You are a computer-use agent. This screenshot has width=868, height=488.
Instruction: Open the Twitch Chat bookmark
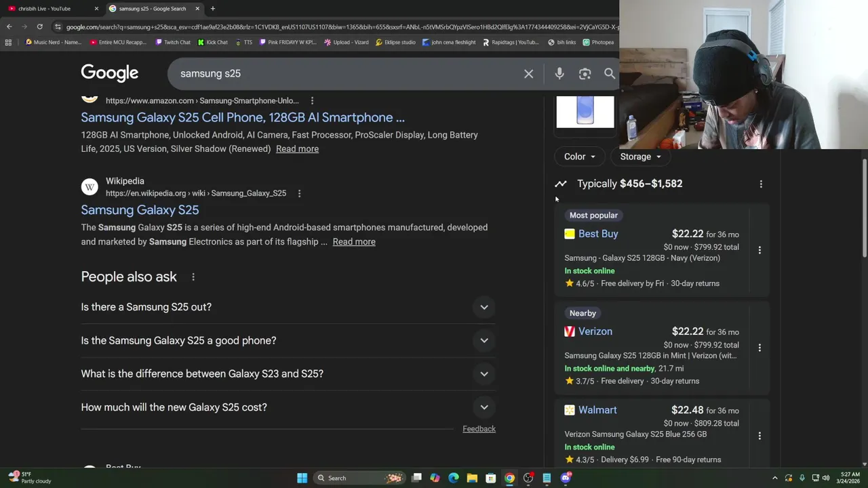tap(172, 42)
